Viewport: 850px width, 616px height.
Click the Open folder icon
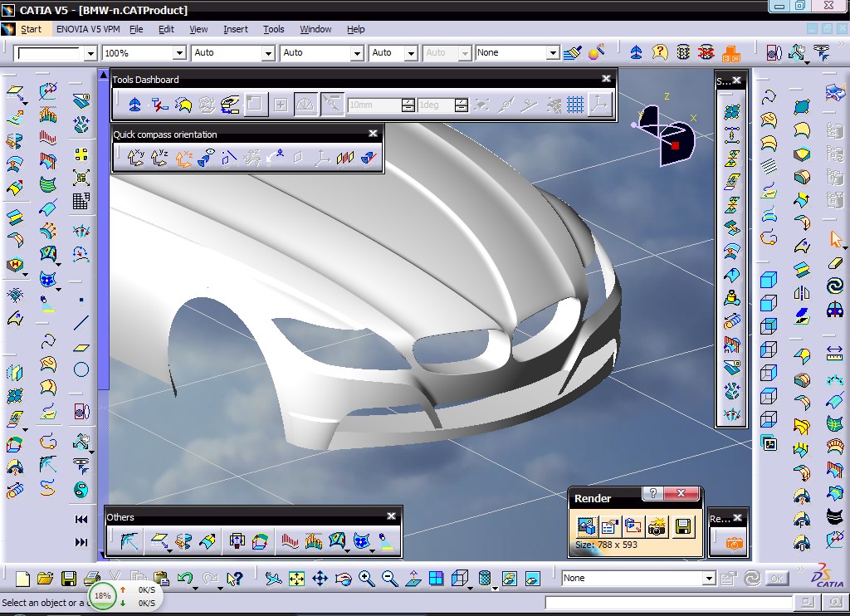[x=45, y=579]
